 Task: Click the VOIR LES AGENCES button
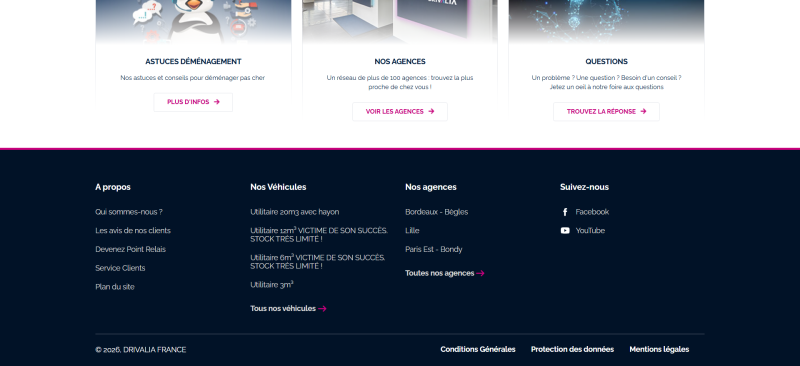pyautogui.click(x=399, y=112)
